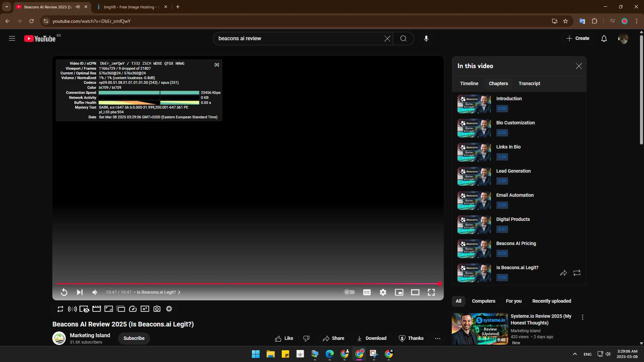The width and height of the screenshot is (644, 362).
Task: Replay the video
Action: click(x=64, y=292)
